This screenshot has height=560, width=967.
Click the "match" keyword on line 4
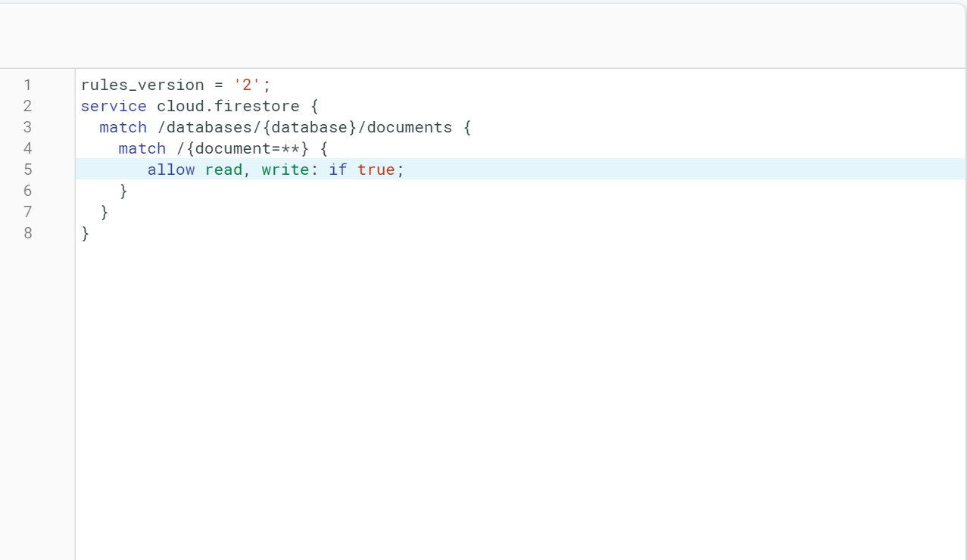[x=142, y=148]
